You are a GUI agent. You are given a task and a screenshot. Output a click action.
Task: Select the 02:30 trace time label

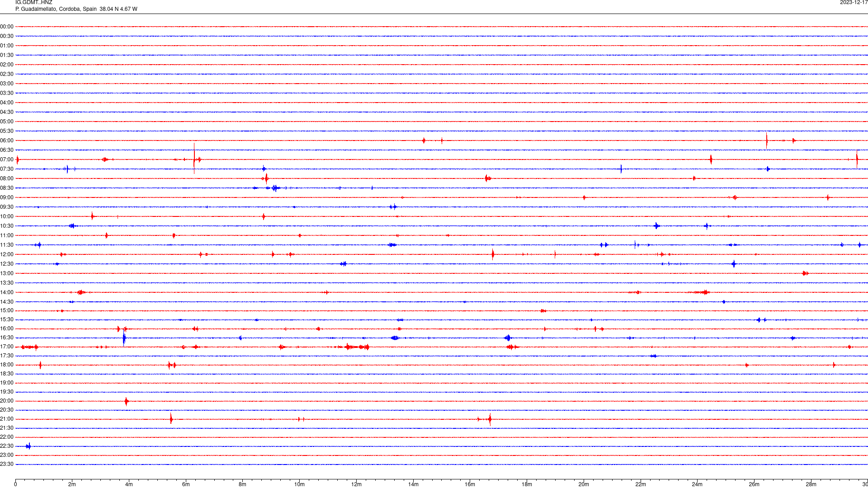(x=7, y=74)
